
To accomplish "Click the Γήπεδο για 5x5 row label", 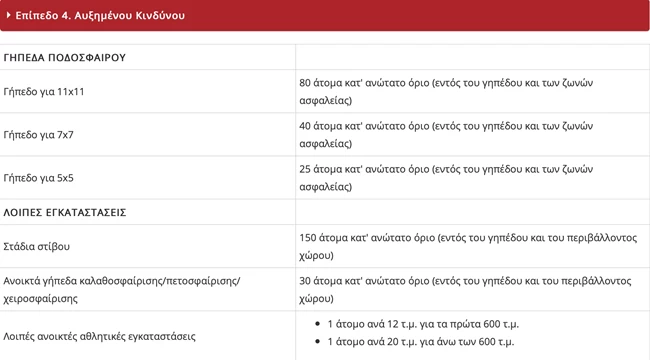I will 38,178.
